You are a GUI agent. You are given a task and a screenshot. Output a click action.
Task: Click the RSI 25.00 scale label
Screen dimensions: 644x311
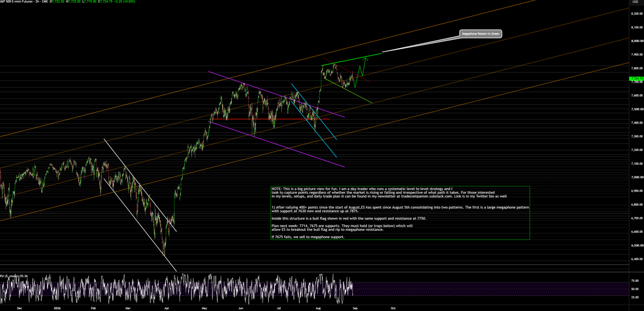[x=635, y=297]
